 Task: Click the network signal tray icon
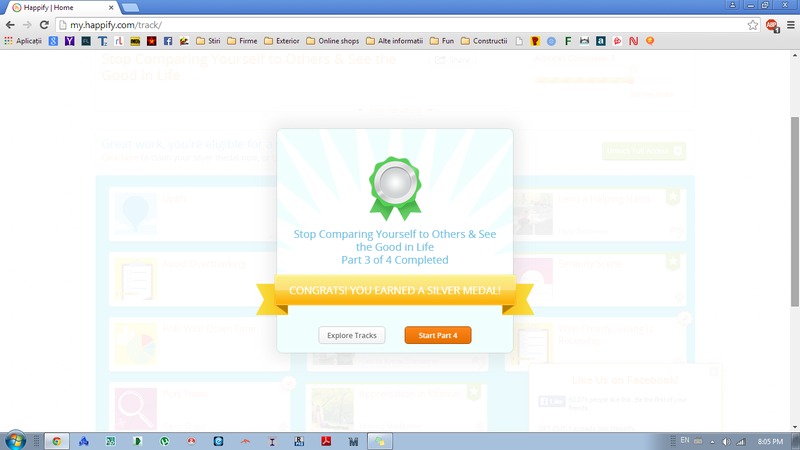(x=740, y=442)
